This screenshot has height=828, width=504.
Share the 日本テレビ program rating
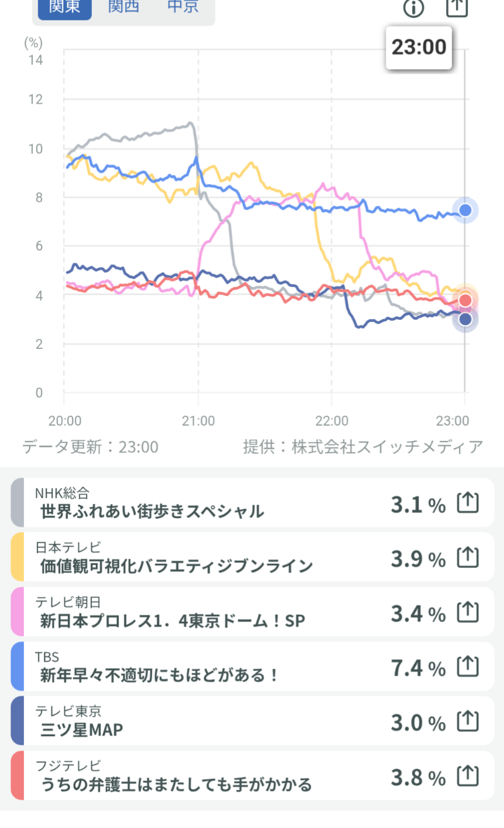coord(468,557)
